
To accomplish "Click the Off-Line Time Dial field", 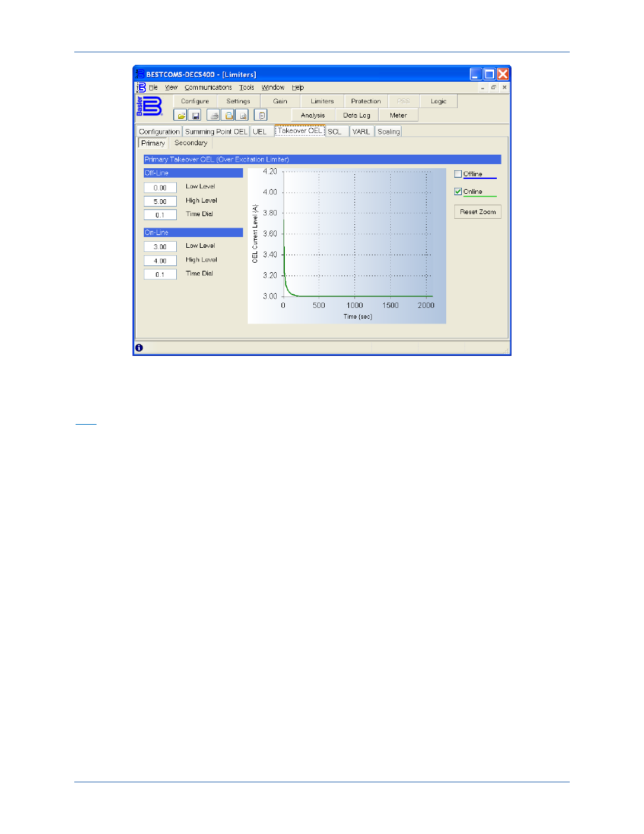I will [160, 215].
